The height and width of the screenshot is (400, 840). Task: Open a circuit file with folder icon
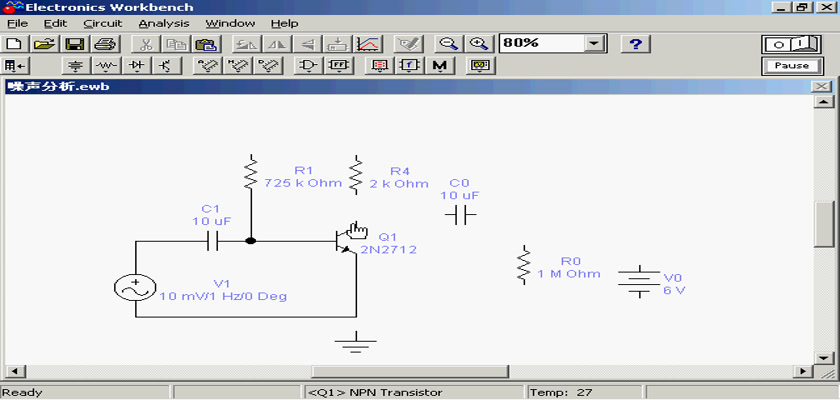click(x=45, y=44)
